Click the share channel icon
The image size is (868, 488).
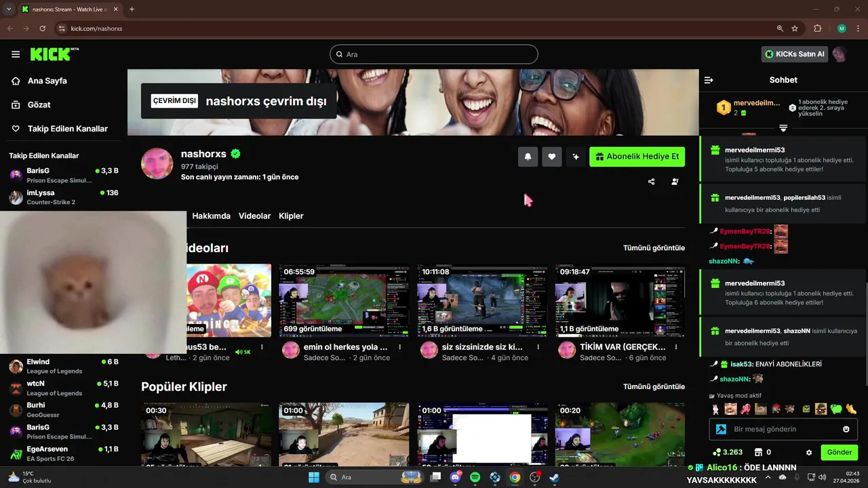(x=652, y=182)
